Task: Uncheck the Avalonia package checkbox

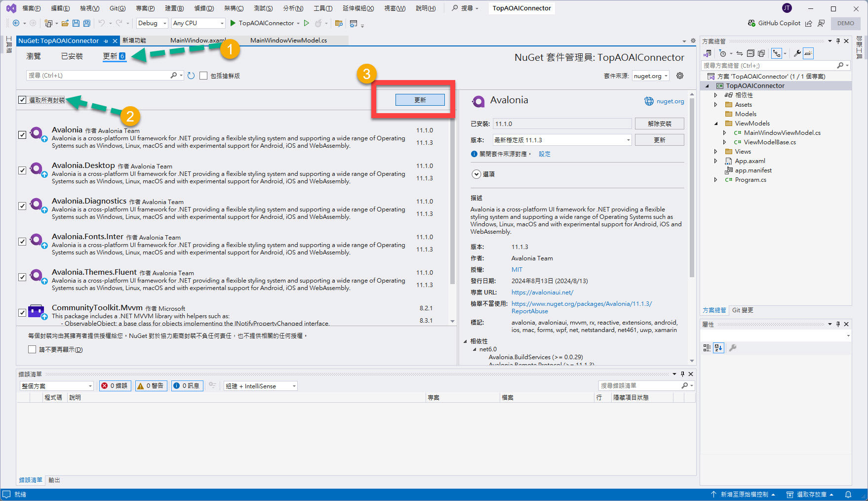Action: [x=22, y=135]
